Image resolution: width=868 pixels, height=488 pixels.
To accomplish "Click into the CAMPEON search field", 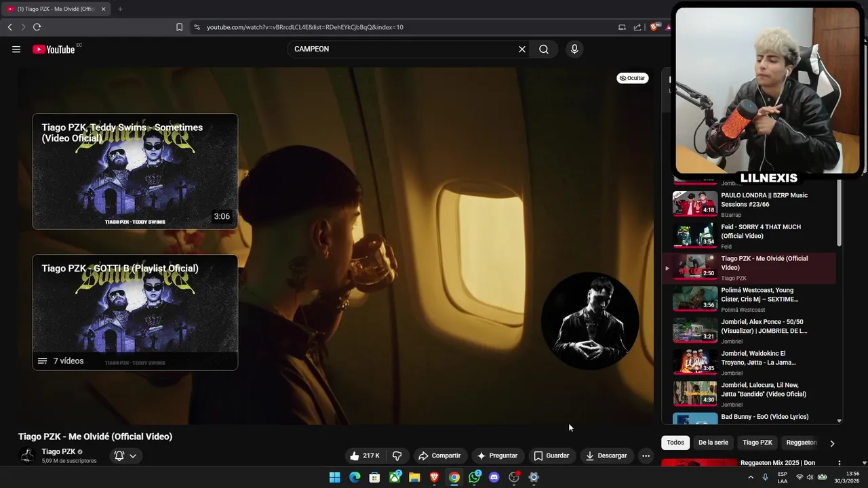I will click(403, 49).
